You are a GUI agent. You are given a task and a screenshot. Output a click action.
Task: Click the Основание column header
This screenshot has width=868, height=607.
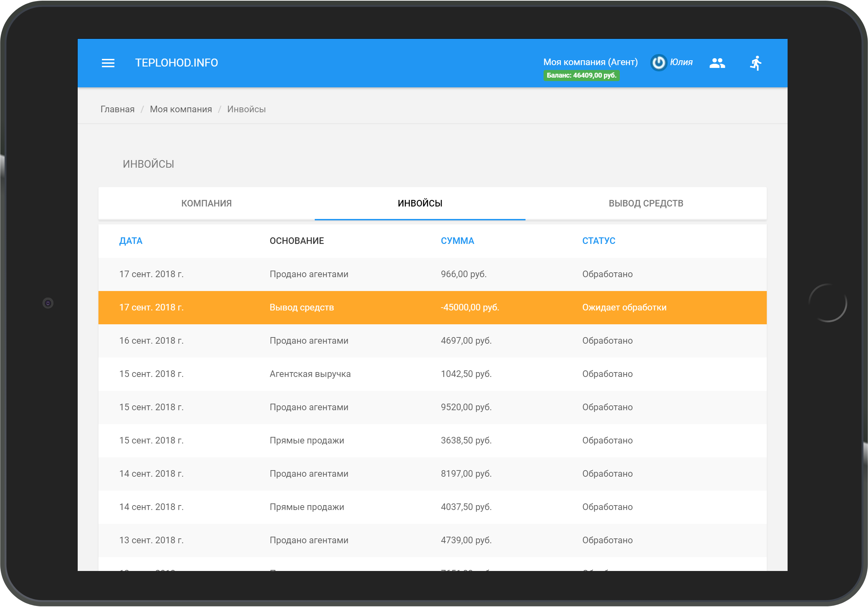point(297,241)
